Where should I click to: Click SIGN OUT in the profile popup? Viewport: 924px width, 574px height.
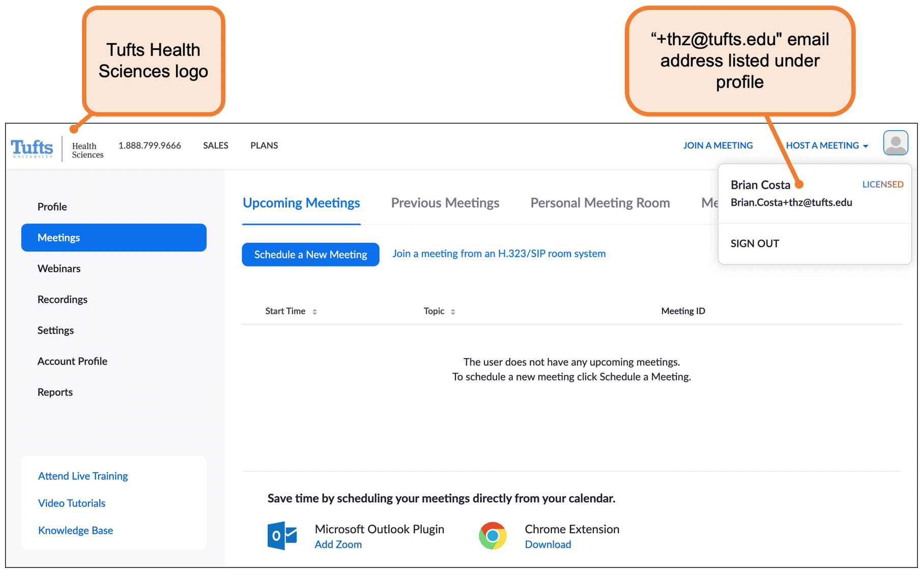pyautogui.click(x=755, y=243)
